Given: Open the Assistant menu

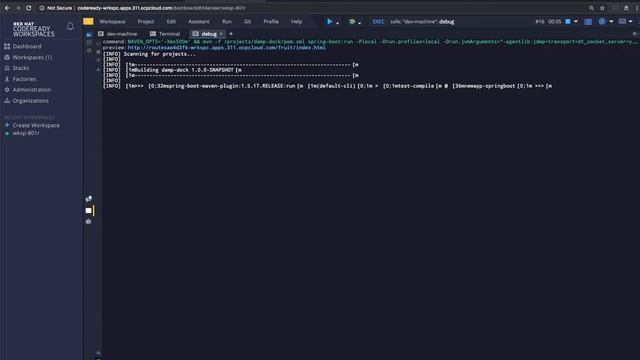Looking at the screenshot, I should click(x=199, y=22).
